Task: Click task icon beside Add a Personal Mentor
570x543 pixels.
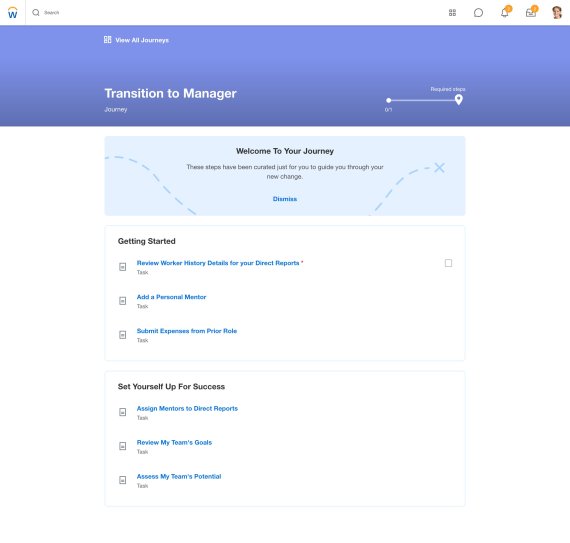Action: (x=123, y=301)
